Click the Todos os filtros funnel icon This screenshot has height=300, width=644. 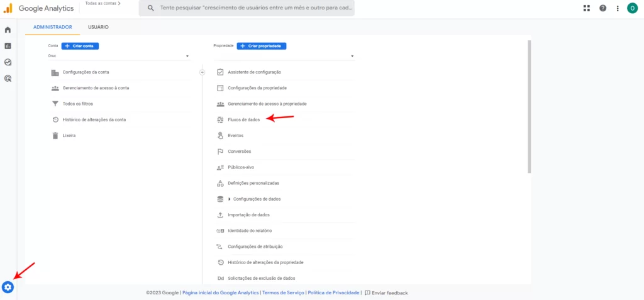click(x=55, y=104)
